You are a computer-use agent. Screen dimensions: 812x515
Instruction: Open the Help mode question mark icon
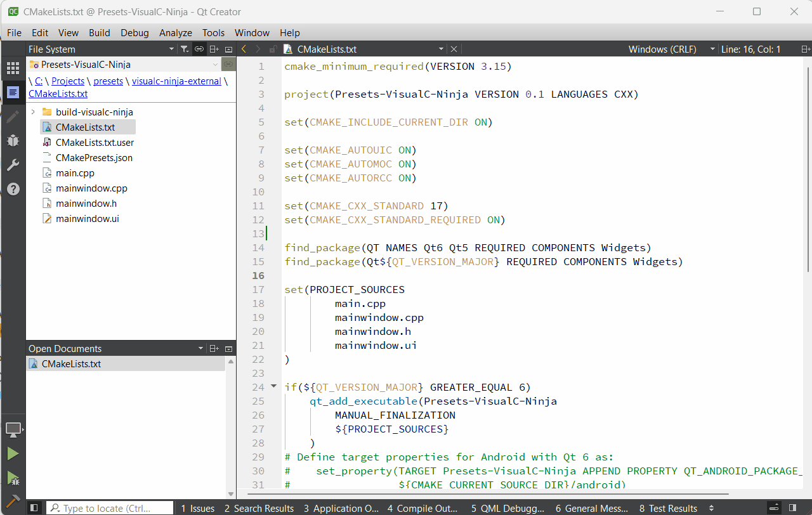pos(13,189)
